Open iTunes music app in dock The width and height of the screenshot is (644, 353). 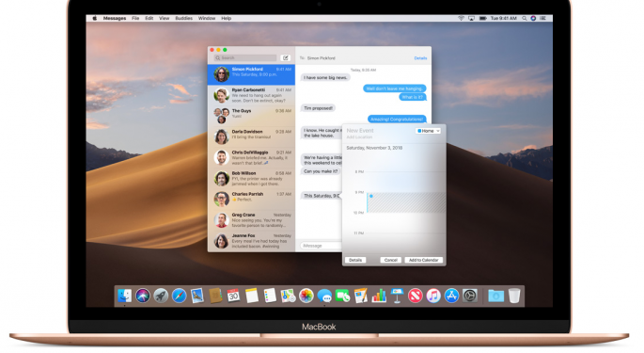point(433,296)
